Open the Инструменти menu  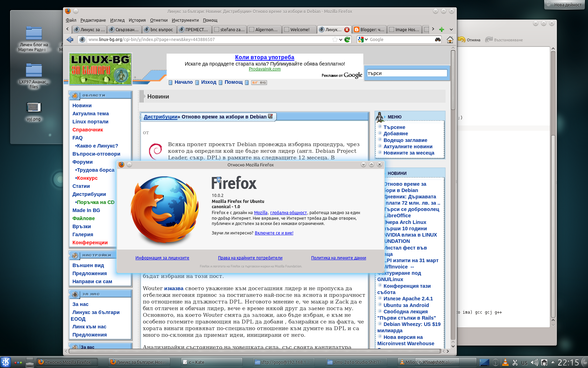(185, 20)
